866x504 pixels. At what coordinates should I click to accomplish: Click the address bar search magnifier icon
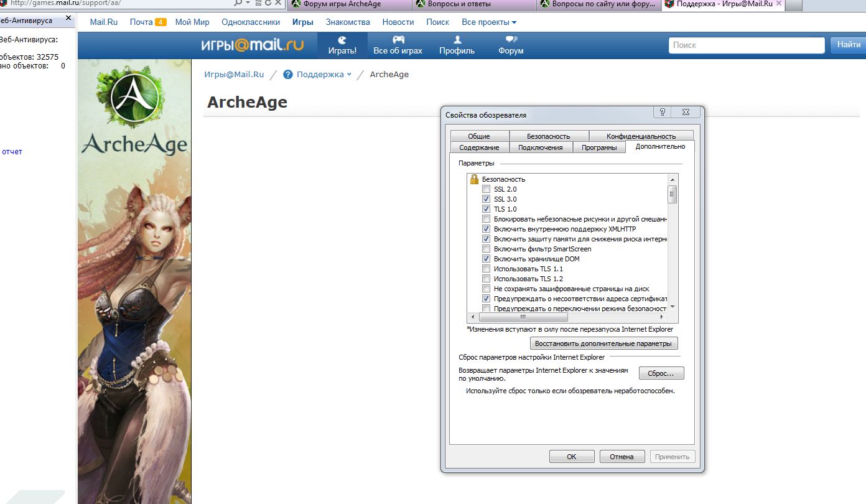(238, 3)
